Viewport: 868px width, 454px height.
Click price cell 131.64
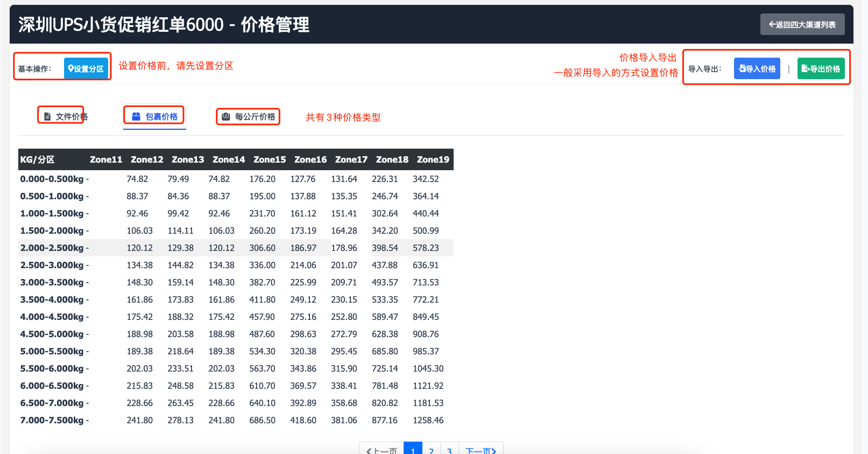tap(344, 179)
